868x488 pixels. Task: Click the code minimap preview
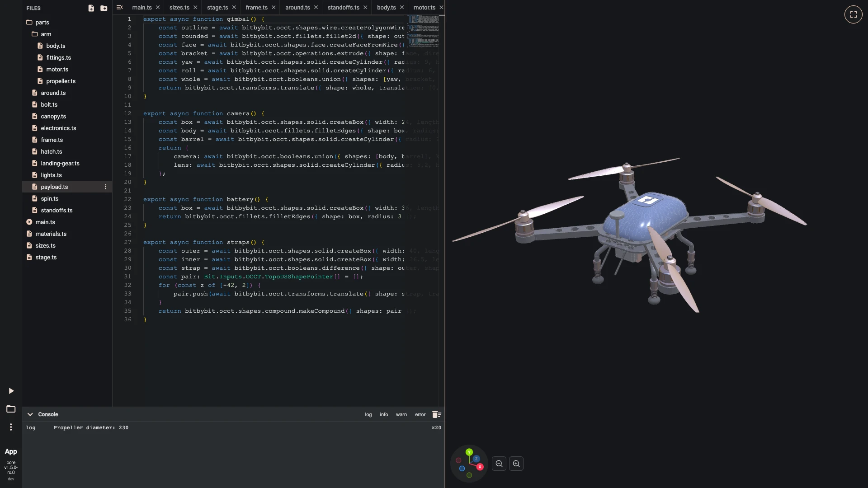coord(424,31)
